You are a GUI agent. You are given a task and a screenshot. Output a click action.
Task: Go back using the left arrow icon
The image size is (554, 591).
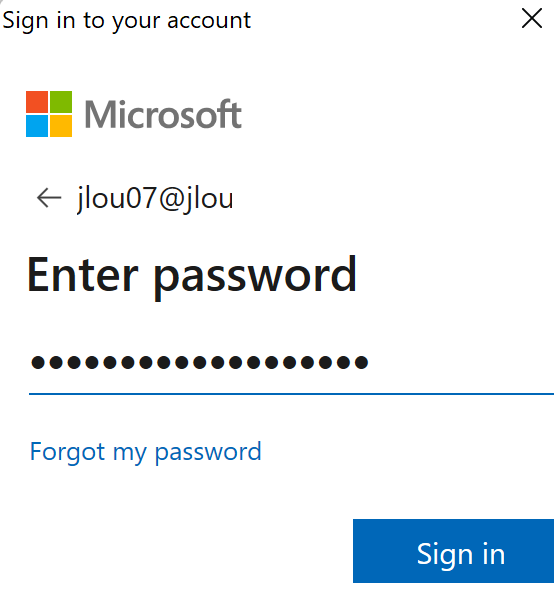coord(49,198)
